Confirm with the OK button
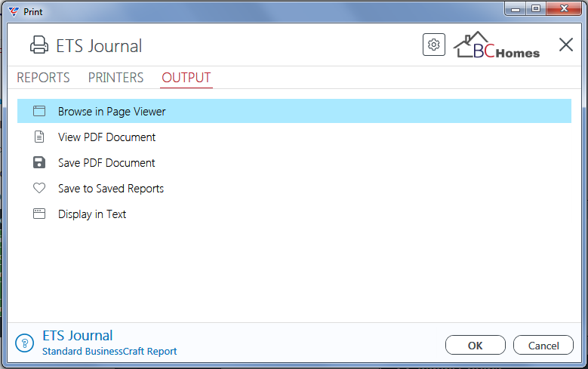588x369 pixels. tap(475, 345)
